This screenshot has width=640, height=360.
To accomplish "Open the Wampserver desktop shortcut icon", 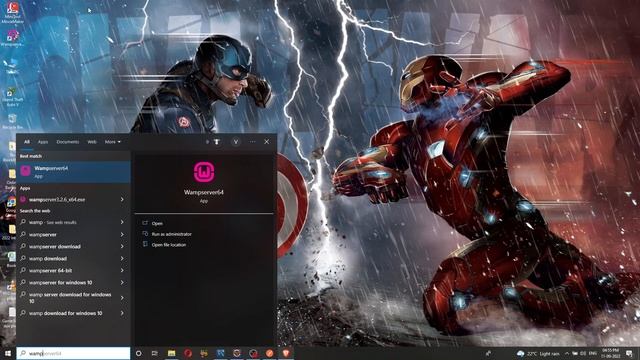I will [x=13, y=38].
